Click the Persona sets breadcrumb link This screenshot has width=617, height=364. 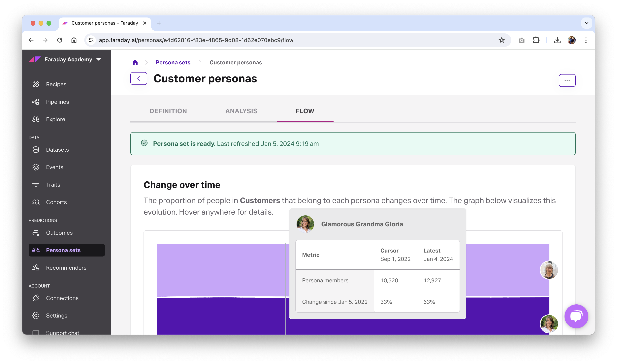(x=173, y=63)
